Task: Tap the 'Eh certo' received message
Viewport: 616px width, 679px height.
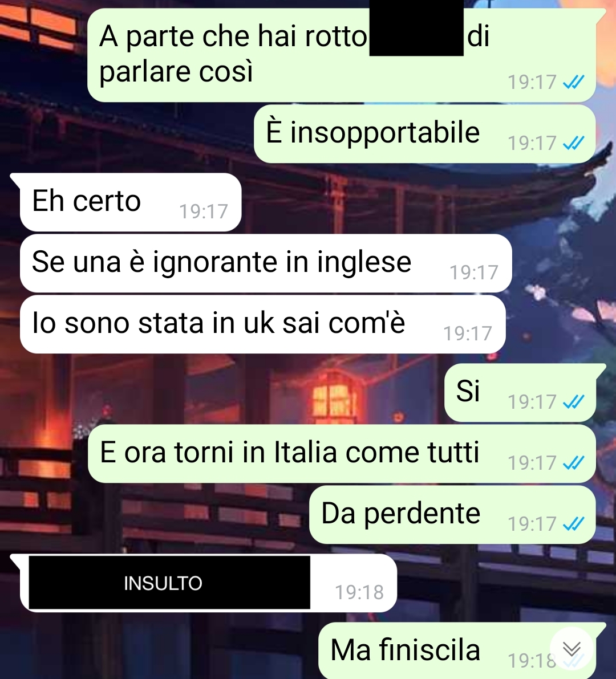Action: (x=131, y=202)
